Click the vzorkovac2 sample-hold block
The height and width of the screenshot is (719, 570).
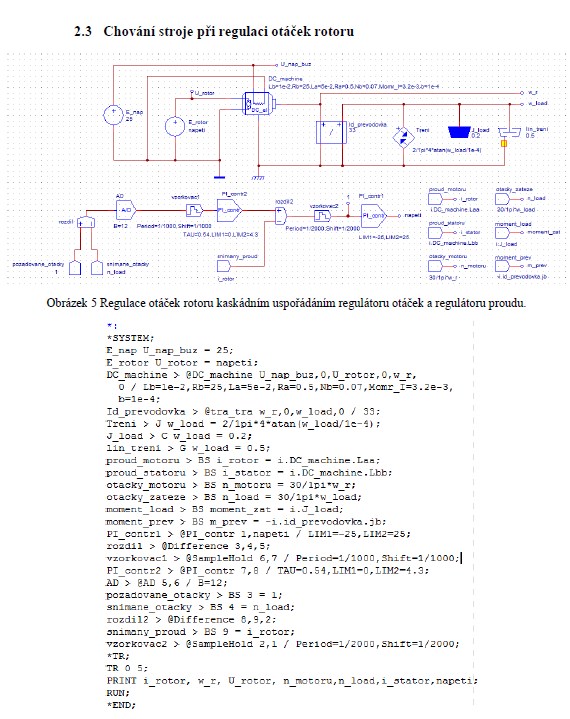(x=322, y=216)
